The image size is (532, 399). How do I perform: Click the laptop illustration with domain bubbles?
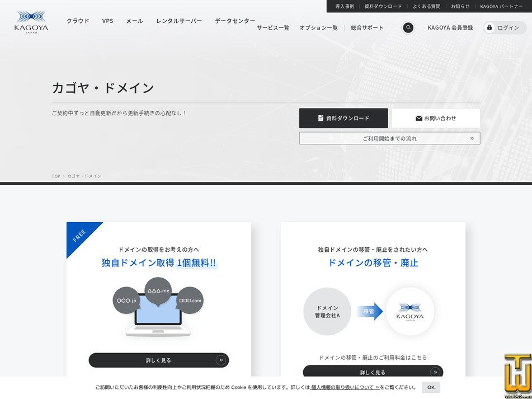point(158,307)
